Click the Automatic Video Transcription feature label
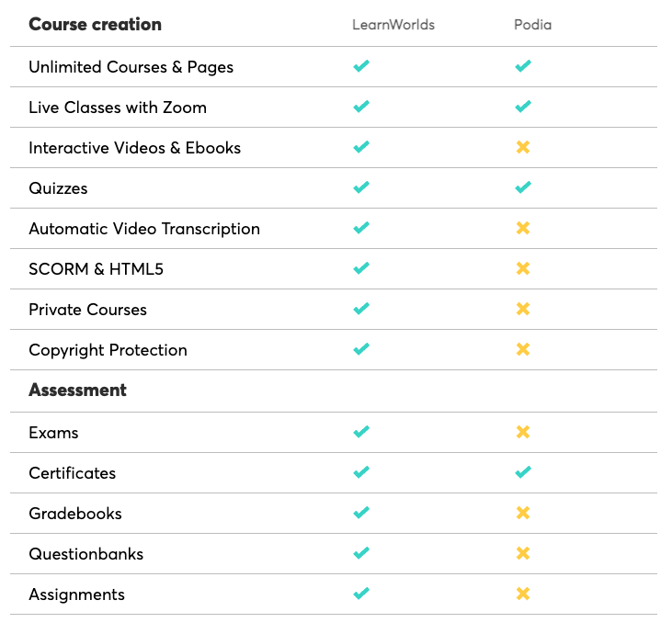This screenshot has width=672, height=634. tap(144, 229)
